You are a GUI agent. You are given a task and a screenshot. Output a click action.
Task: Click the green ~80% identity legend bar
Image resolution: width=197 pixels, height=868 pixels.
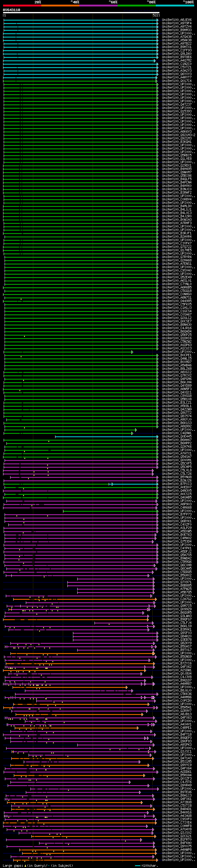[x=137, y=6]
